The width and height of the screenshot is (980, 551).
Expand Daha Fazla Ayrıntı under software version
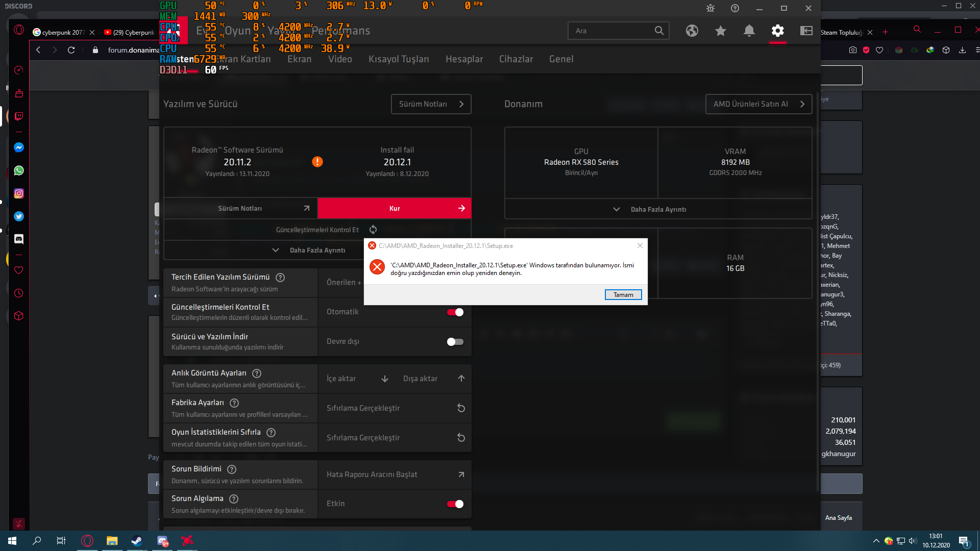(x=316, y=250)
